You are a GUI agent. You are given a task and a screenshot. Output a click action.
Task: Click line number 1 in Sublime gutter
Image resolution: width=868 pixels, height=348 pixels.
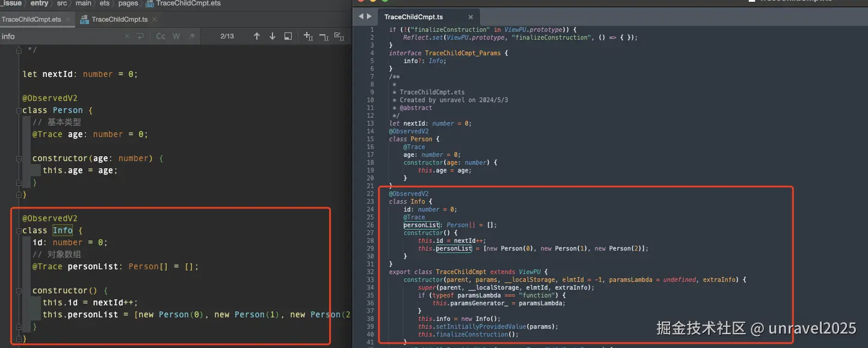(372, 30)
